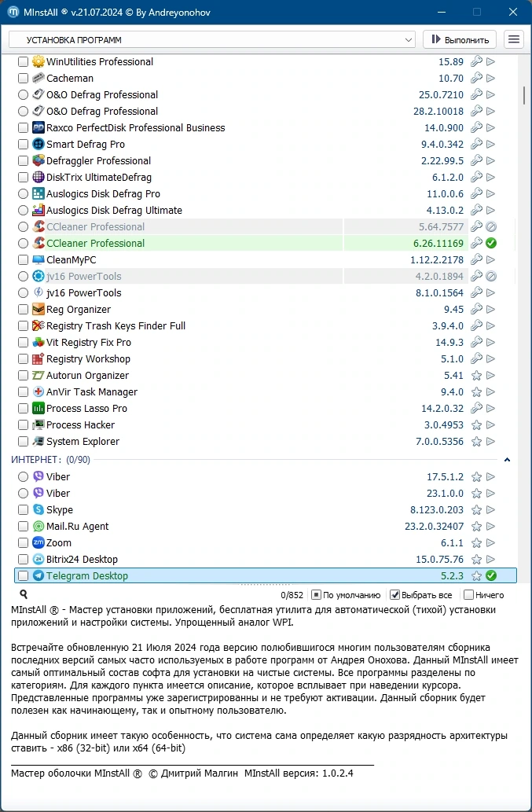This screenshot has width=532, height=812.
Task: Click the play arrow for Bitrix24 Desktop
Action: pyautogui.click(x=490, y=560)
